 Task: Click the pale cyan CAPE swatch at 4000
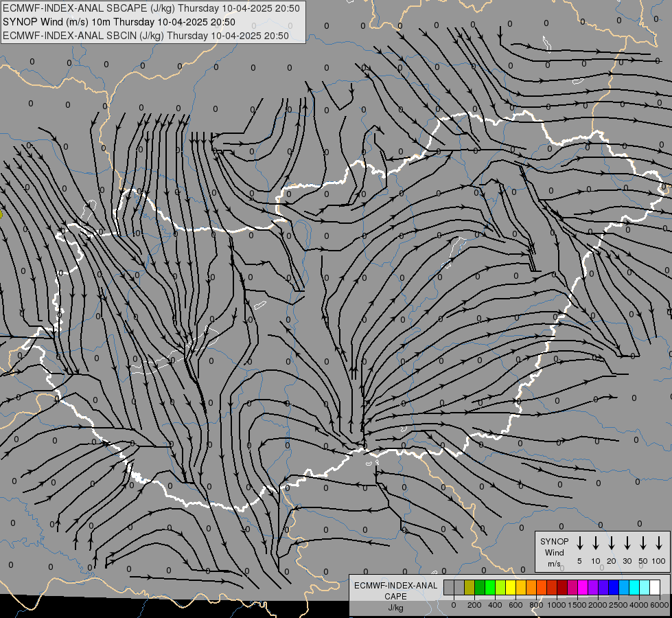click(x=645, y=587)
